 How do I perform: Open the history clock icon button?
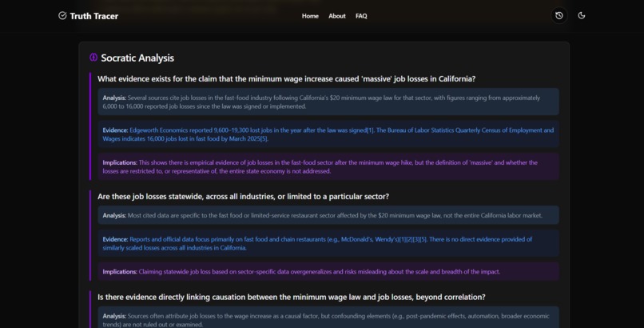pyautogui.click(x=559, y=16)
